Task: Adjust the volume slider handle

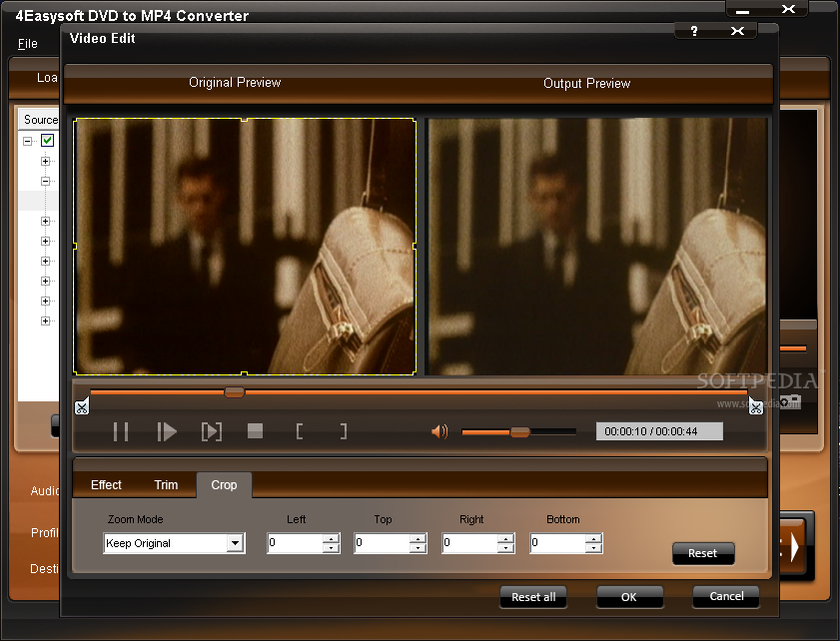Action: point(519,432)
